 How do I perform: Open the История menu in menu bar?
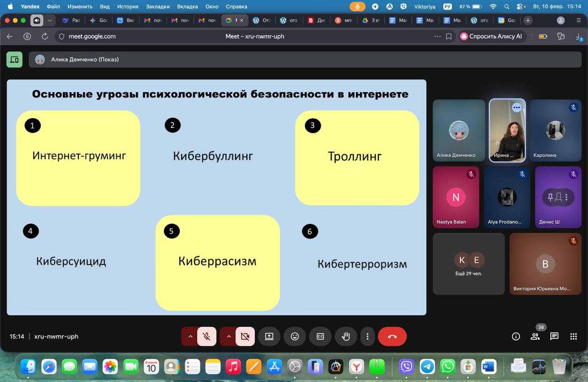pyautogui.click(x=127, y=6)
